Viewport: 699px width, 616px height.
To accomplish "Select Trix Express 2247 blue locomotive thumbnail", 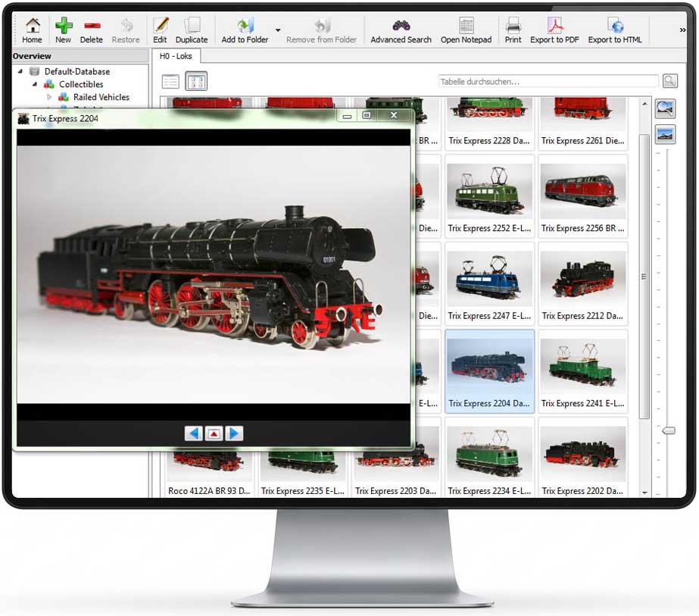I will (489, 283).
